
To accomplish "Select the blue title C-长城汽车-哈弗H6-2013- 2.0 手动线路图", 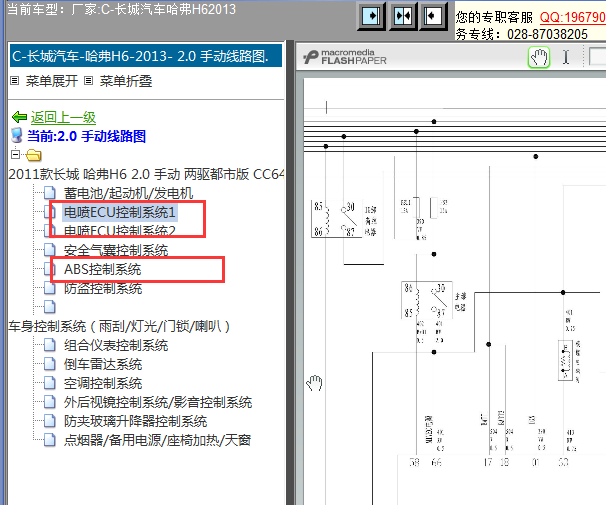I will point(145,56).
